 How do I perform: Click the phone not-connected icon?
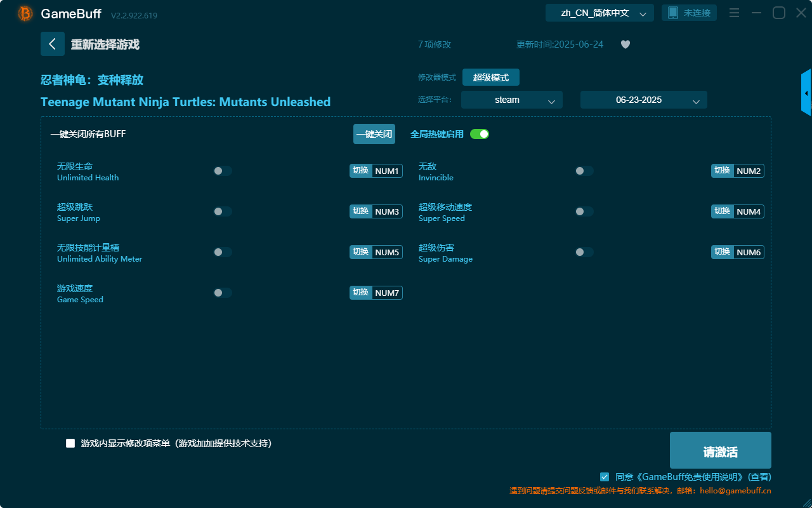click(673, 13)
